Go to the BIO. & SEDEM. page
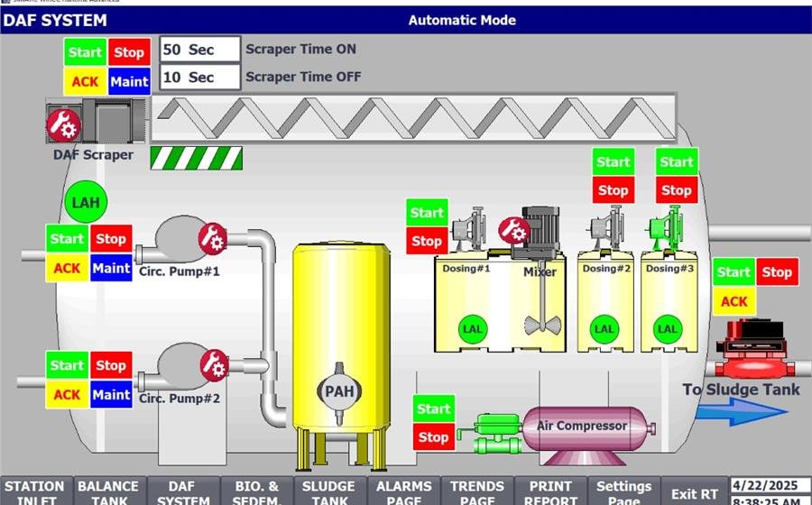 tap(257, 491)
